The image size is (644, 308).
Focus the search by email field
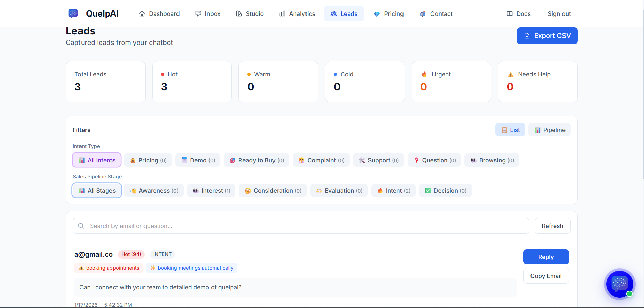point(301,226)
